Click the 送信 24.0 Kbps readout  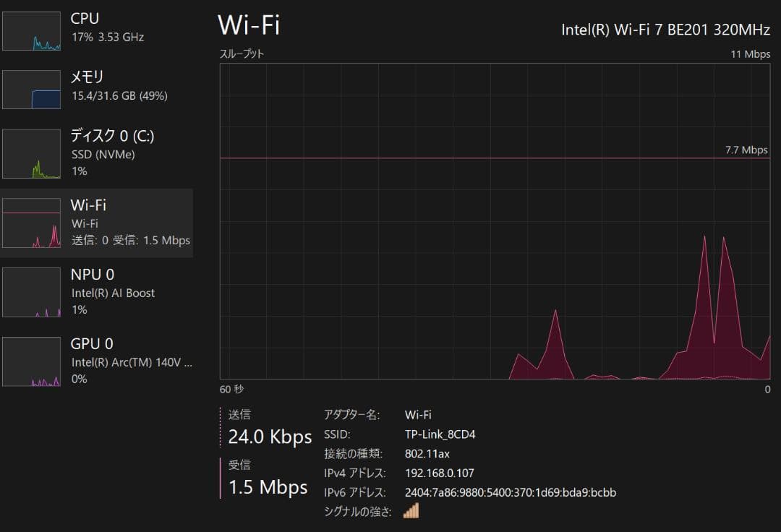pos(270,437)
